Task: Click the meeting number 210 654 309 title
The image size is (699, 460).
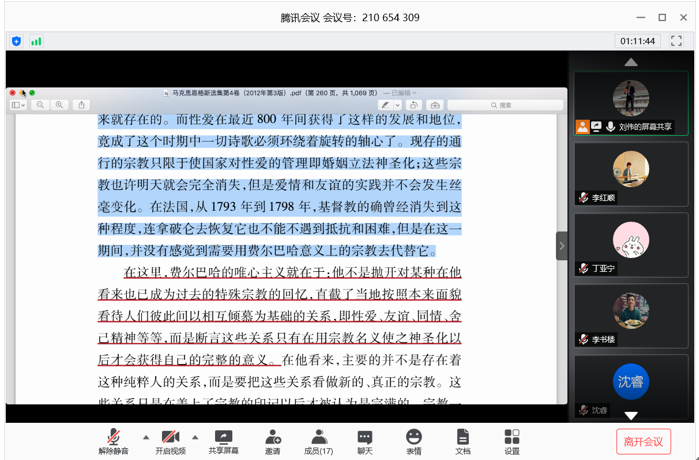Action: pos(349,17)
